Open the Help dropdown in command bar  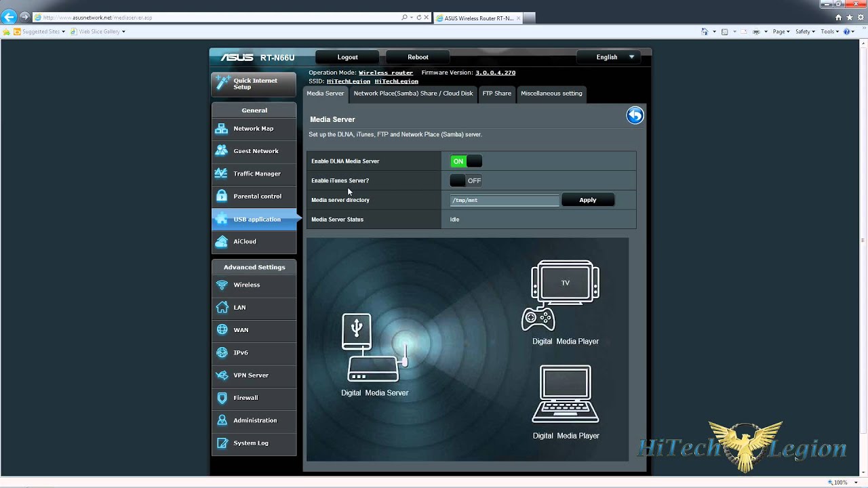(850, 31)
